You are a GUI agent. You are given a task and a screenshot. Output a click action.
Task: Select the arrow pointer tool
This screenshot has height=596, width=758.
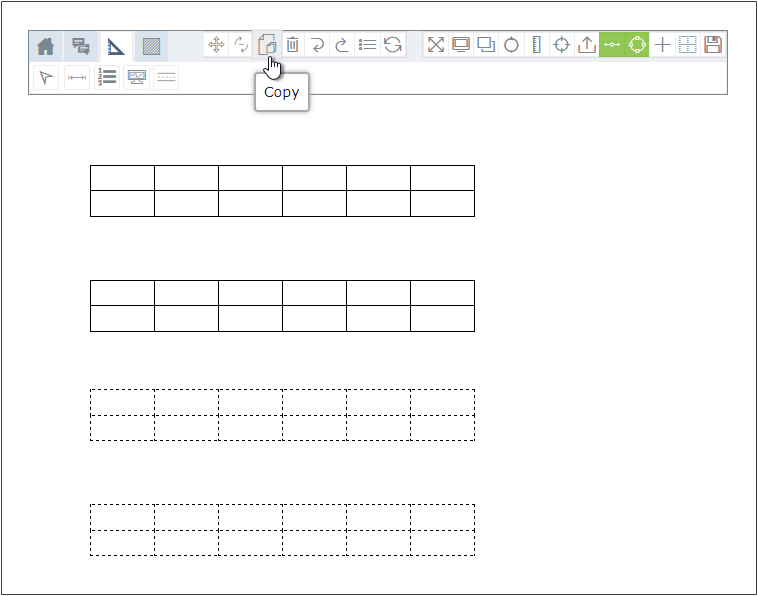pos(46,77)
